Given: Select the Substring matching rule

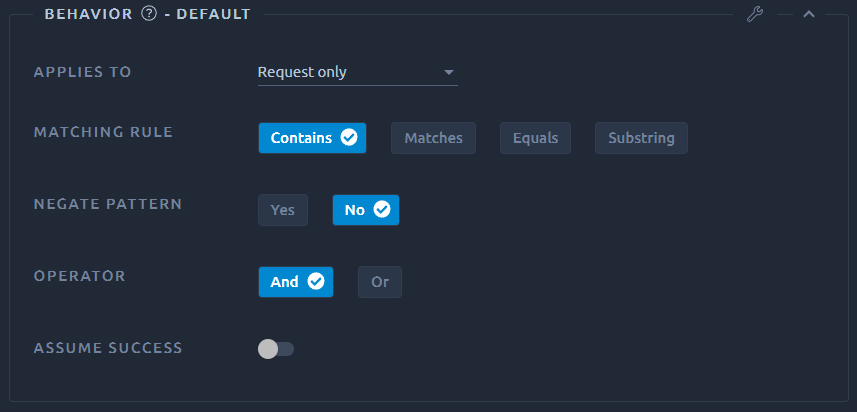Looking at the screenshot, I should tap(641, 138).
